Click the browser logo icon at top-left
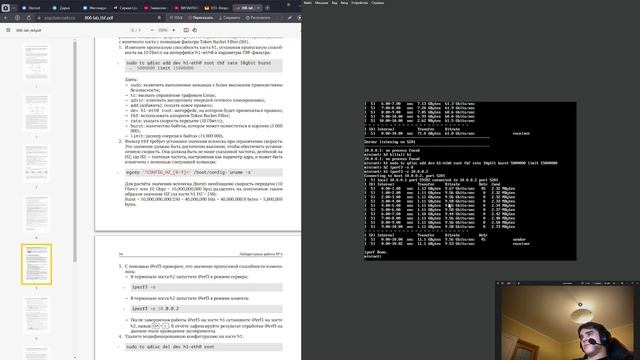 [5, 8]
